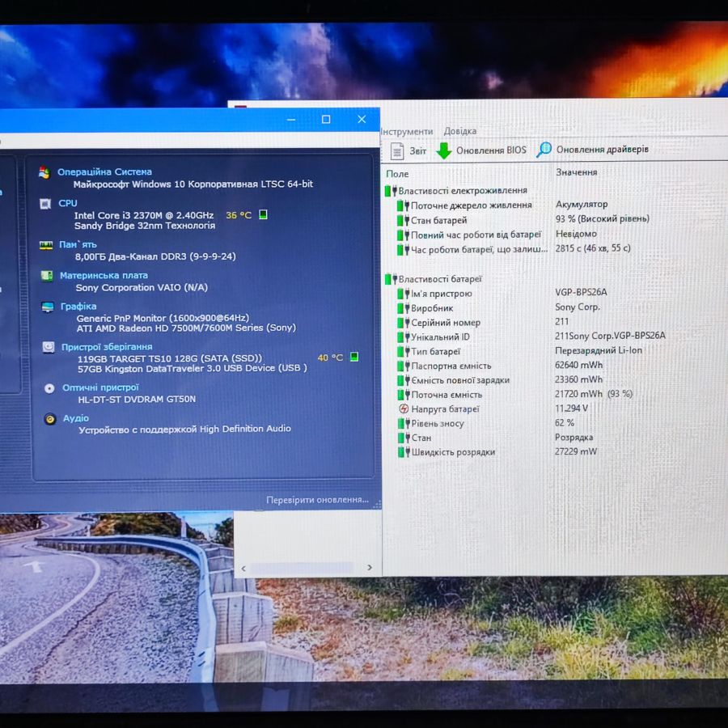Open the CPU section link

(x=68, y=203)
